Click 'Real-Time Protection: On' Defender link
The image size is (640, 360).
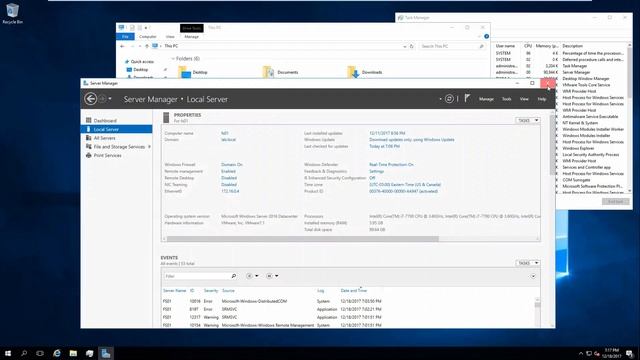(x=391, y=164)
